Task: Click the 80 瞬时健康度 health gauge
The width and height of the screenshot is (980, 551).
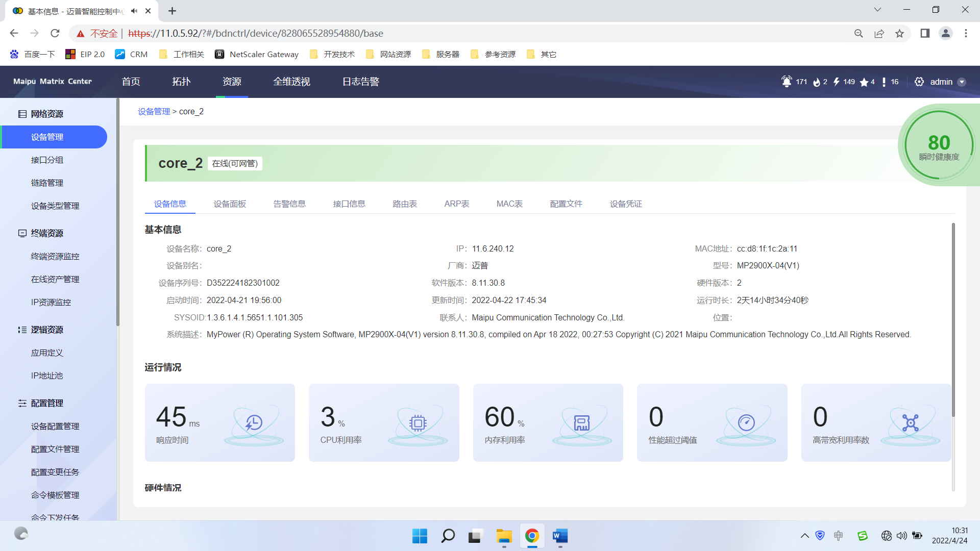Action: coord(939,145)
